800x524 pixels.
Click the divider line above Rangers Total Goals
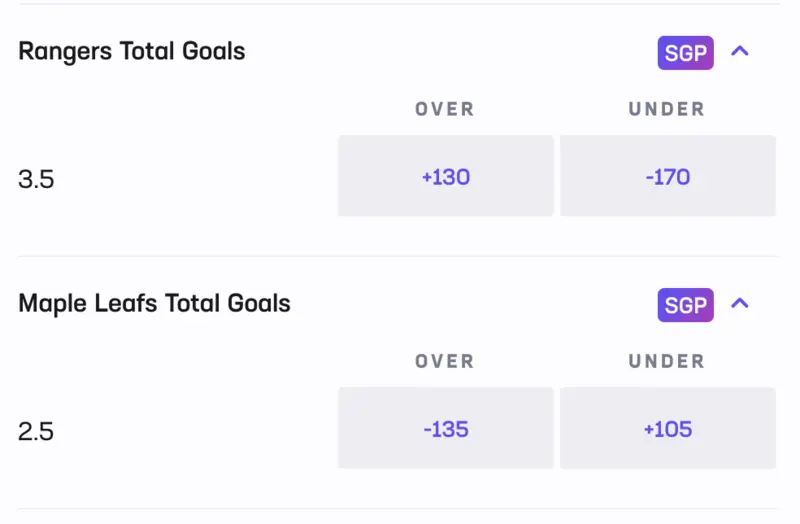pos(400,4)
